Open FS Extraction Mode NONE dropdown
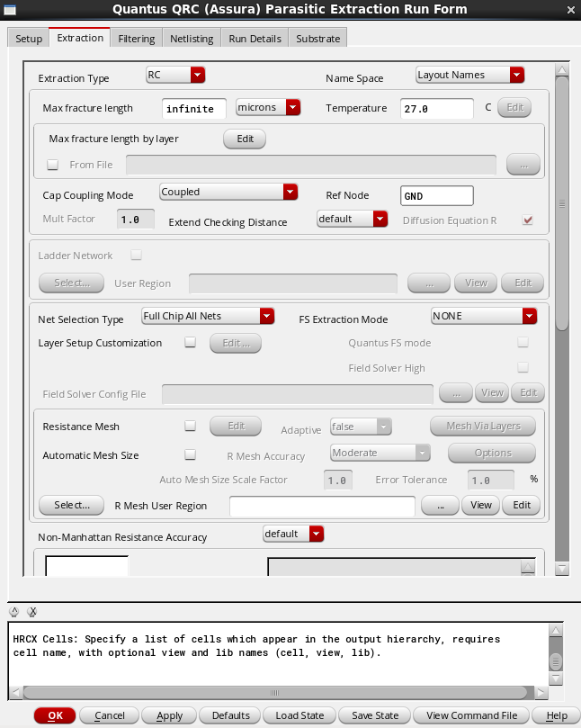This screenshot has height=728, width=581. pyautogui.click(x=484, y=316)
